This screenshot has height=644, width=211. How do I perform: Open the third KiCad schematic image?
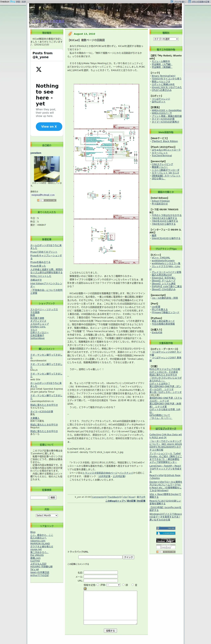pyautogui.click(x=106, y=196)
